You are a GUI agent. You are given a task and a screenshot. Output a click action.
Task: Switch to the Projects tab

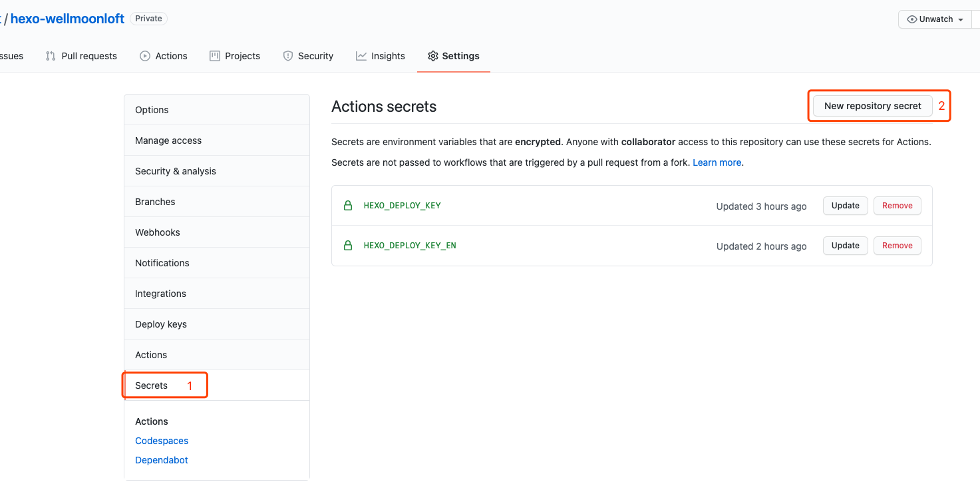[235, 56]
